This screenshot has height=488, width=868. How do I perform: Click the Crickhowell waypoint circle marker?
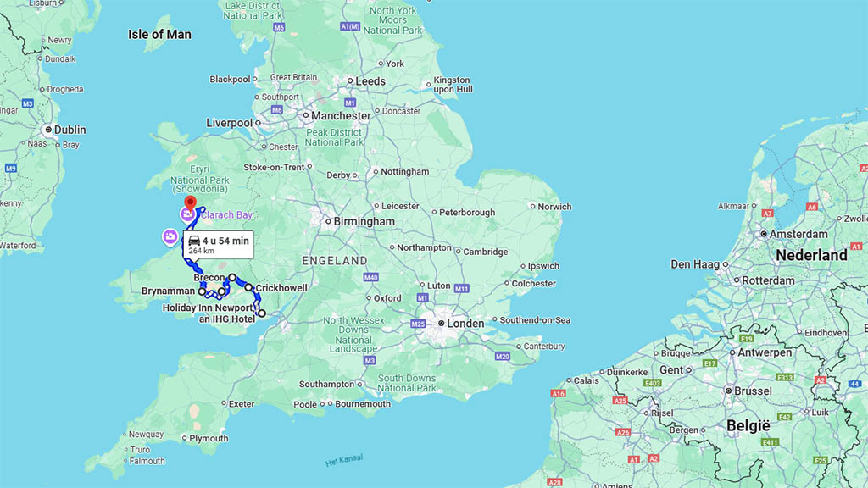[x=248, y=288]
